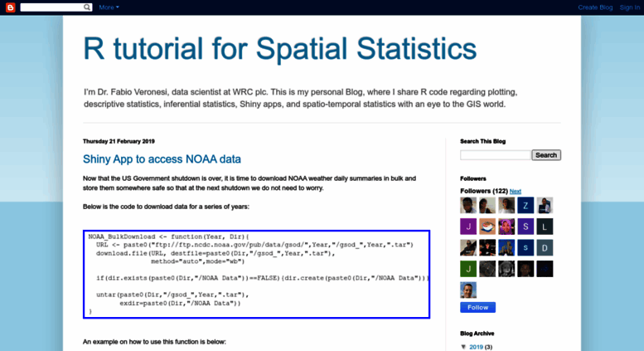Click the post date Thursday 21 February 2019
Screen dimensions: 644x351
coord(119,141)
